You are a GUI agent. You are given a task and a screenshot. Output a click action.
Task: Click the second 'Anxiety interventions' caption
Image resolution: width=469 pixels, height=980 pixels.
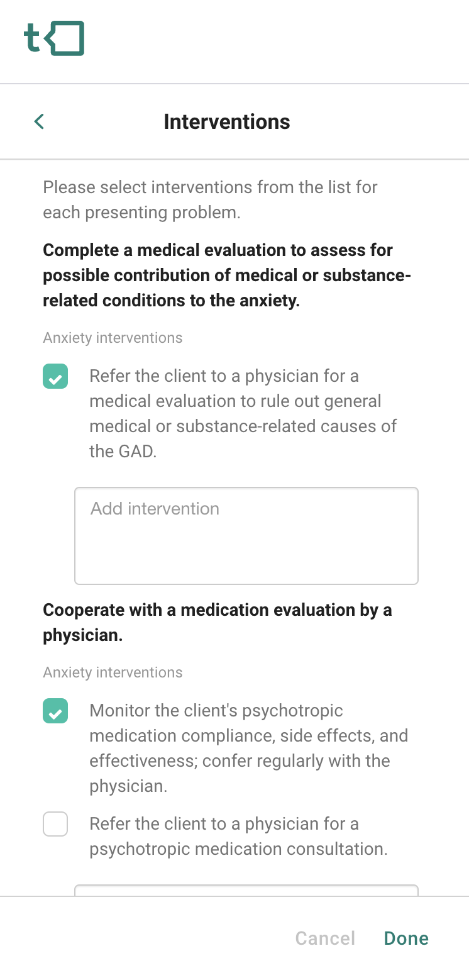(113, 672)
